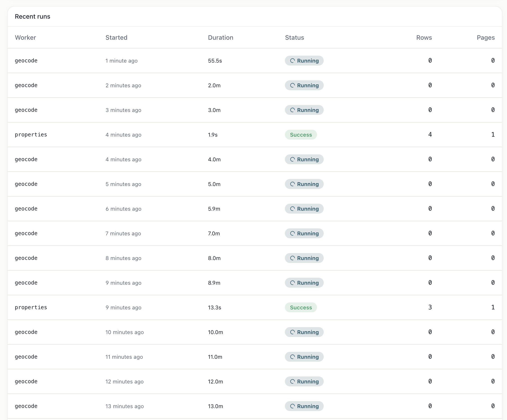Click the Running badge for 12.0m run
The image size is (507, 420).
click(304, 381)
